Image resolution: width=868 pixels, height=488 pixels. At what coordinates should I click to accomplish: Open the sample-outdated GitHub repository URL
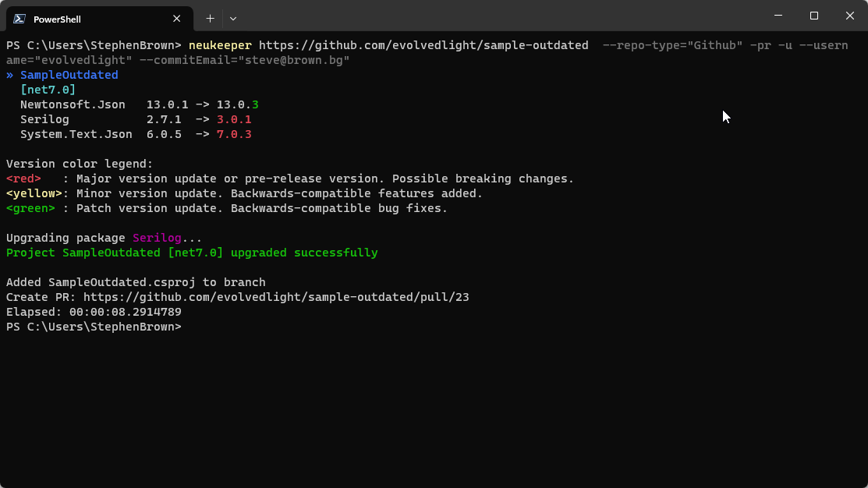[x=423, y=45]
